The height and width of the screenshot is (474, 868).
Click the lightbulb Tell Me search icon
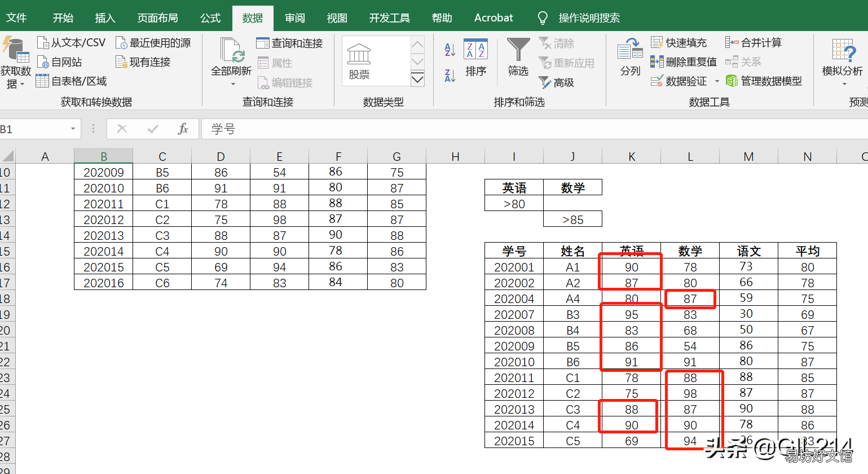pos(543,18)
